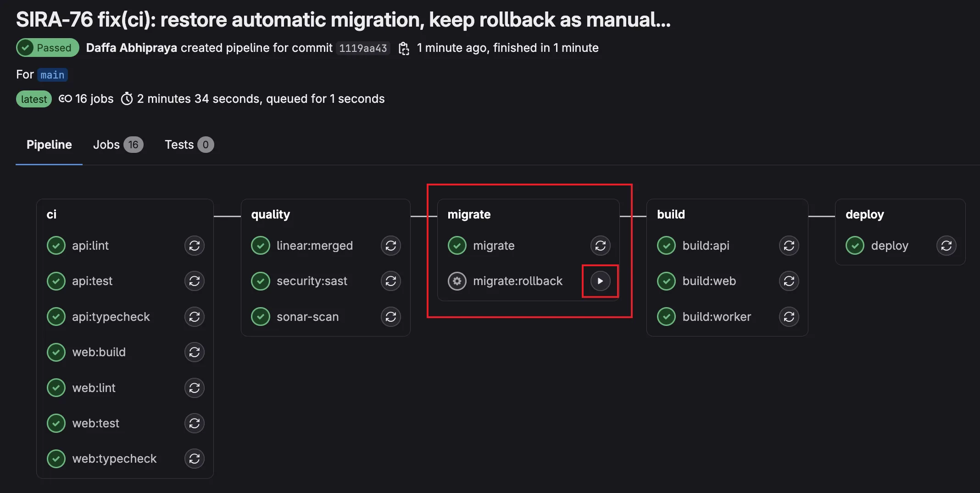Screen dimensions: 980x493
Task: Retry the build:web job
Action: click(x=788, y=281)
